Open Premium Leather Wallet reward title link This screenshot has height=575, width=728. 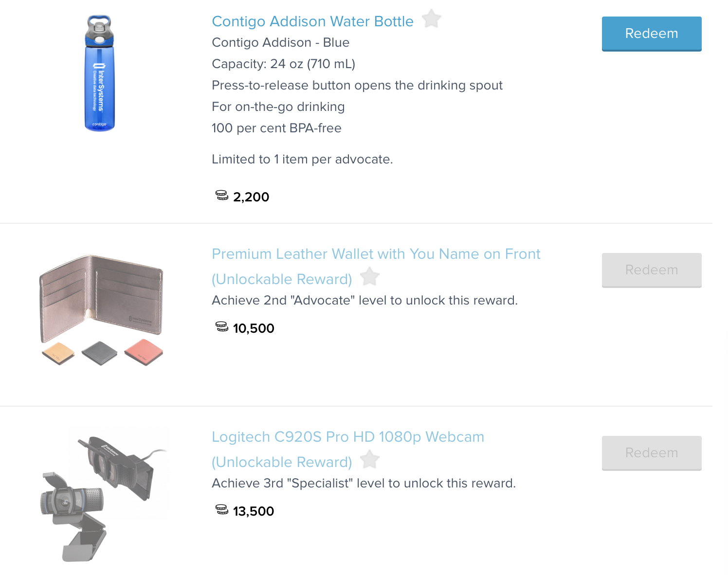(x=376, y=254)
